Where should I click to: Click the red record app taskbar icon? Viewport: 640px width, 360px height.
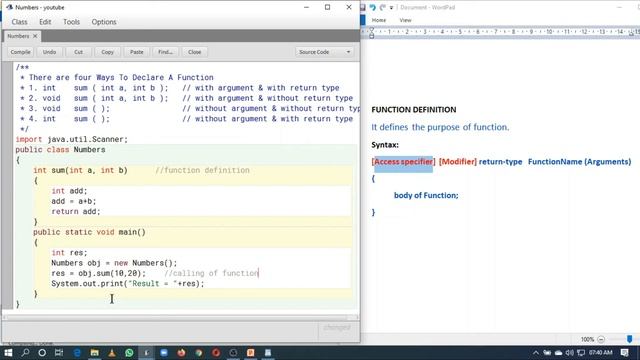(216, 352)
